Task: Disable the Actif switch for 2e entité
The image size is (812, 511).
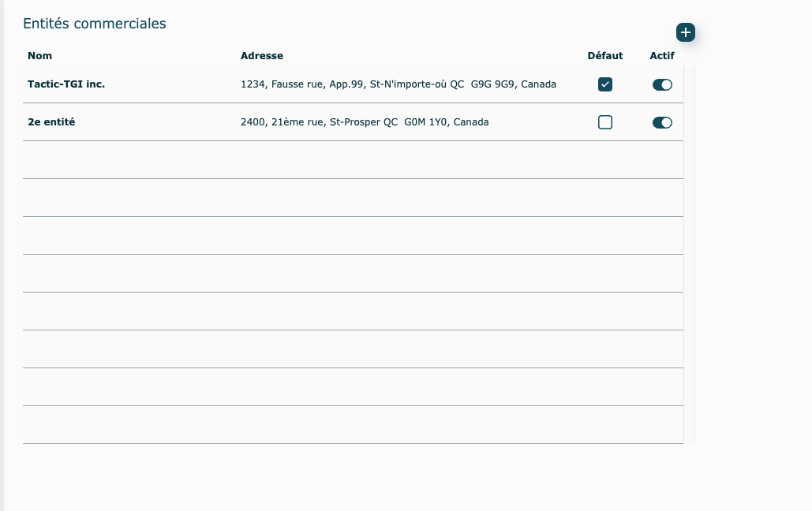Action: (x=662, y=122)
